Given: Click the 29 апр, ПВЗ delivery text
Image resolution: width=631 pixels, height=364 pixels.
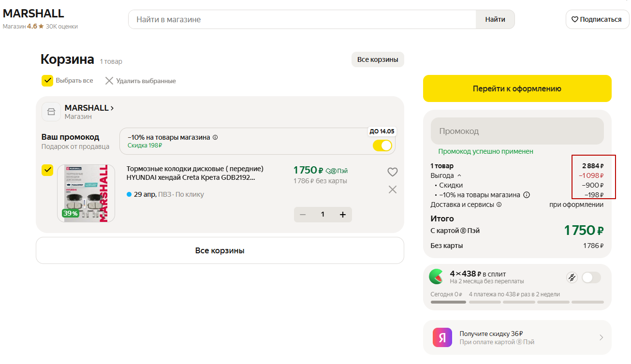Looking at the screenshot, I should click(x=165, y=194).
